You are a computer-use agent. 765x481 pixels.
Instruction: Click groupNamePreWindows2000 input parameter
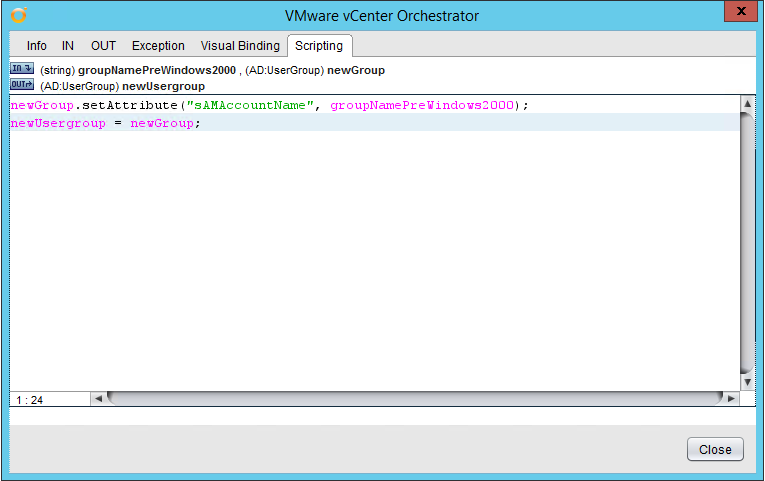pos(157,70)
